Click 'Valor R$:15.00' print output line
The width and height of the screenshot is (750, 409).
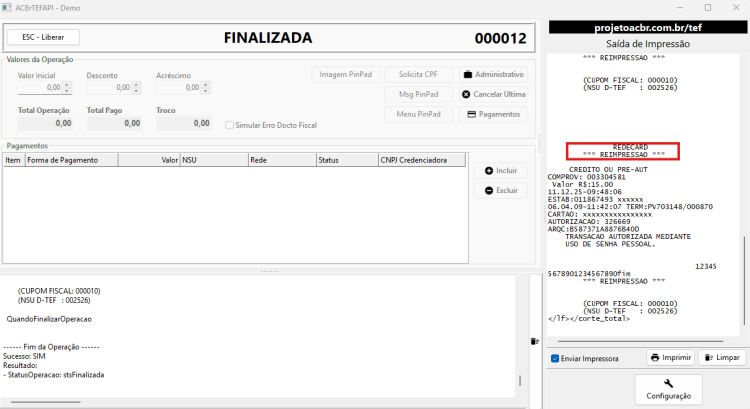[x=582, y=185]
